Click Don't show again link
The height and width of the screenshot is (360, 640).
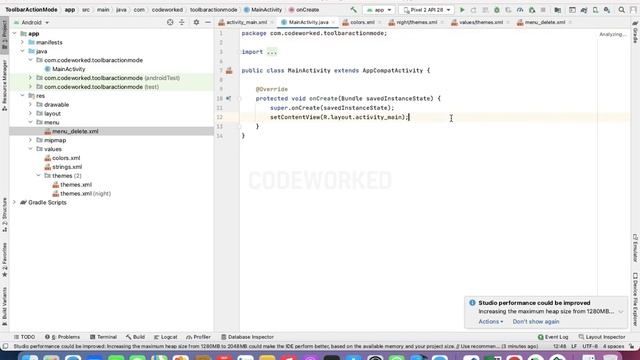pyautogui.click(x=536, y=322)
